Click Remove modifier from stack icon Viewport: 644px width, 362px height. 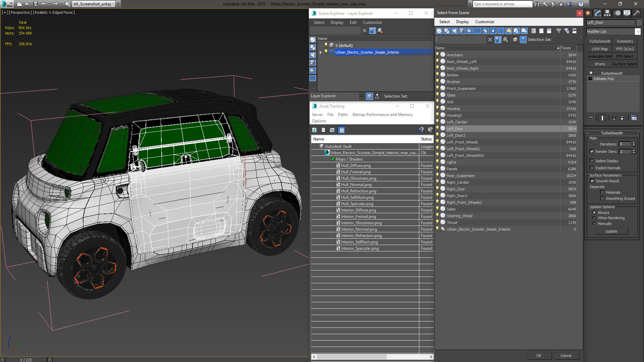(622, 118)
